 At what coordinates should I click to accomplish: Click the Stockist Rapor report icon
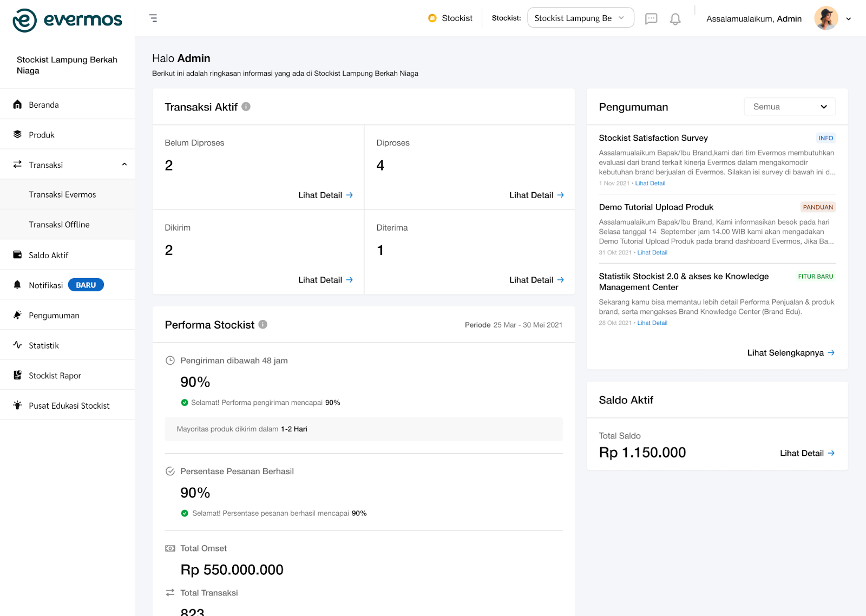coord(17,375)
